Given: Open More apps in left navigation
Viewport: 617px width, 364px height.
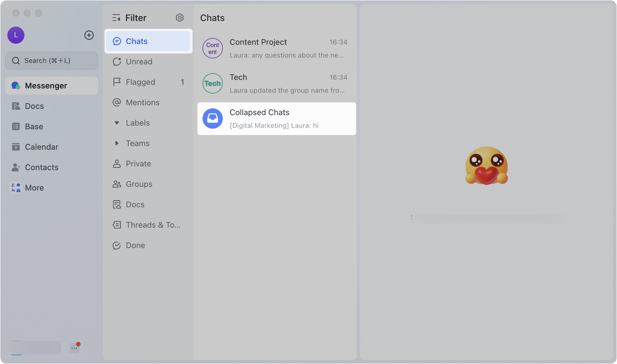Looking at the screenshot, I should 52,188.
